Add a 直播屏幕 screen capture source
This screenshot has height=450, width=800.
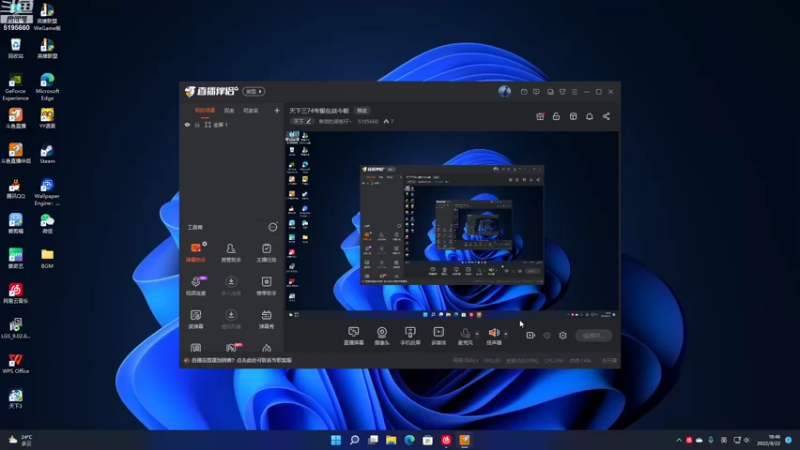pyautogui.click(x=354, y=336)
